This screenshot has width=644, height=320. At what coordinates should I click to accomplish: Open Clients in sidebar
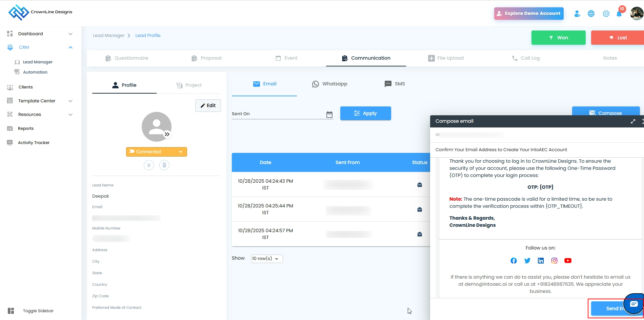click(25, 87)
